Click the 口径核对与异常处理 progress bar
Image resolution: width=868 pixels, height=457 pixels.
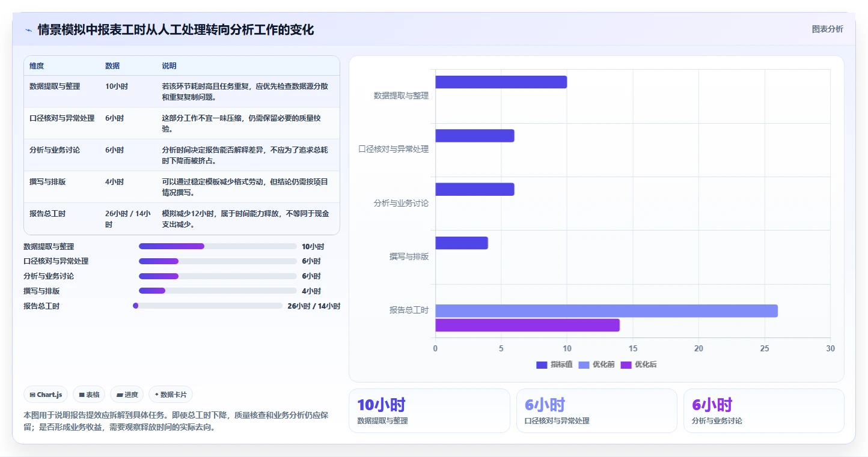point(218,261)
